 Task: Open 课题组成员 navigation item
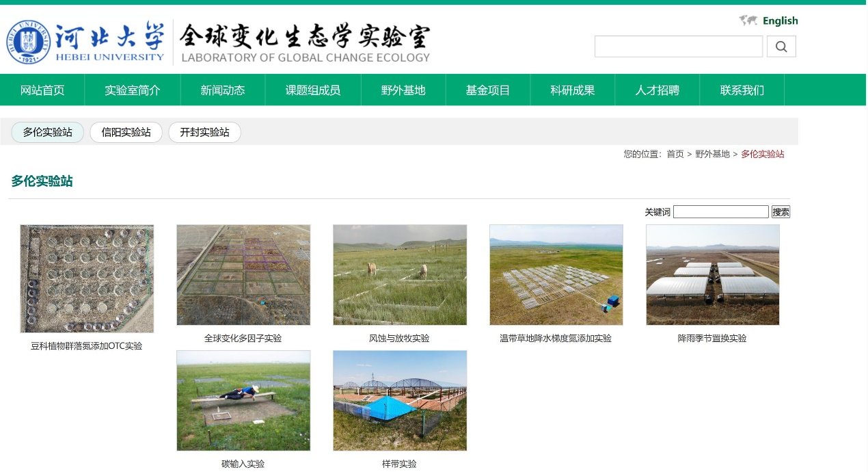[313, 90]
